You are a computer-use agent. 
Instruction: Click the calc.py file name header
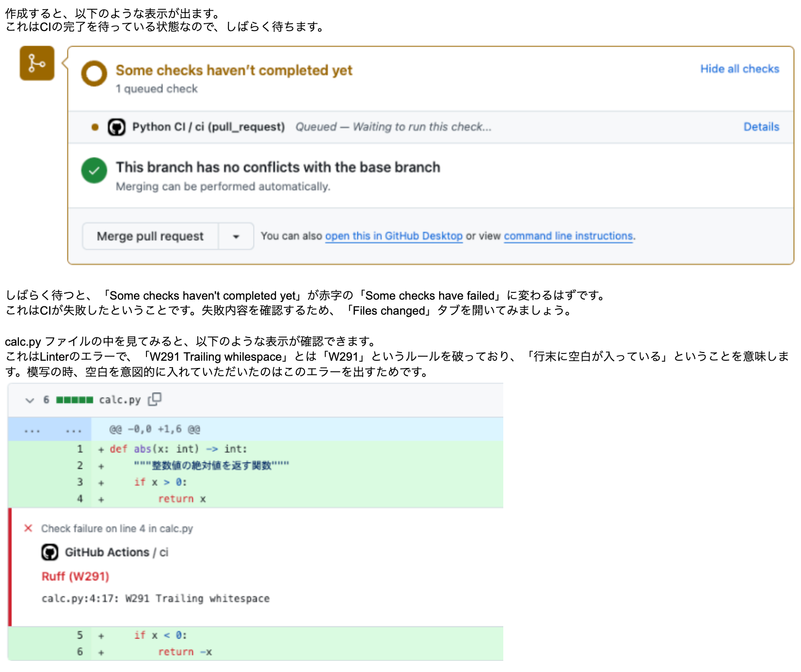[120, 400]
